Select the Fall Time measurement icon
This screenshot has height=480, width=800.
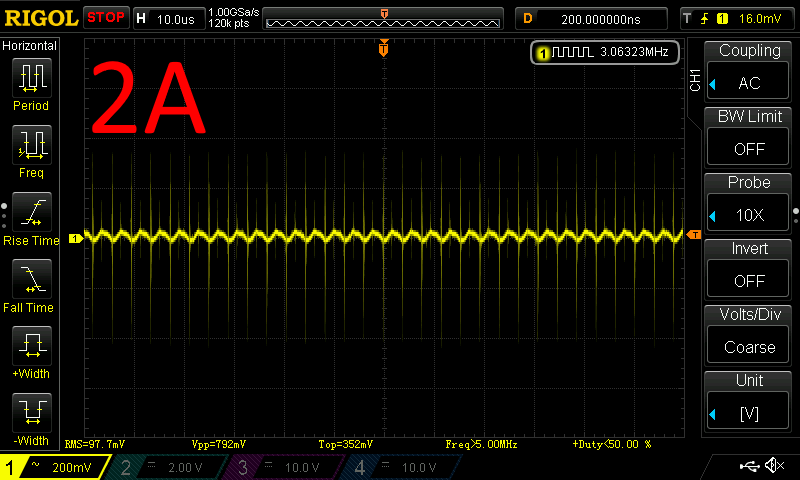32,279
